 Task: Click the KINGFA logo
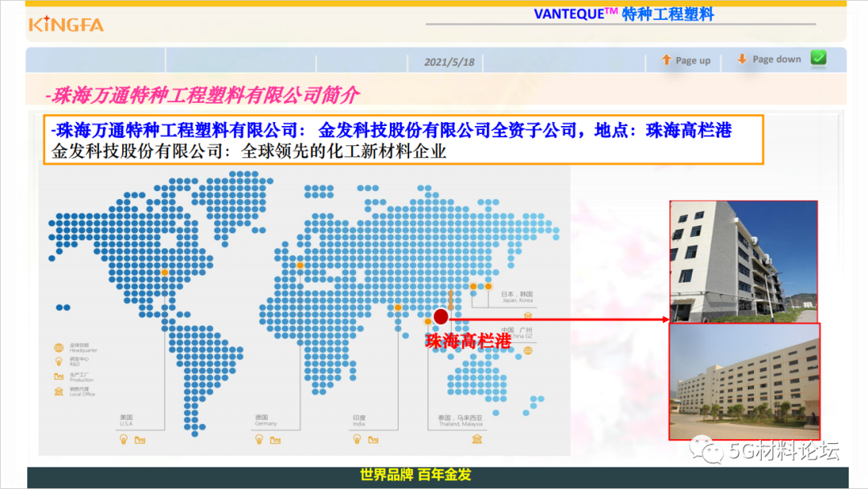(x=66, y=24)
